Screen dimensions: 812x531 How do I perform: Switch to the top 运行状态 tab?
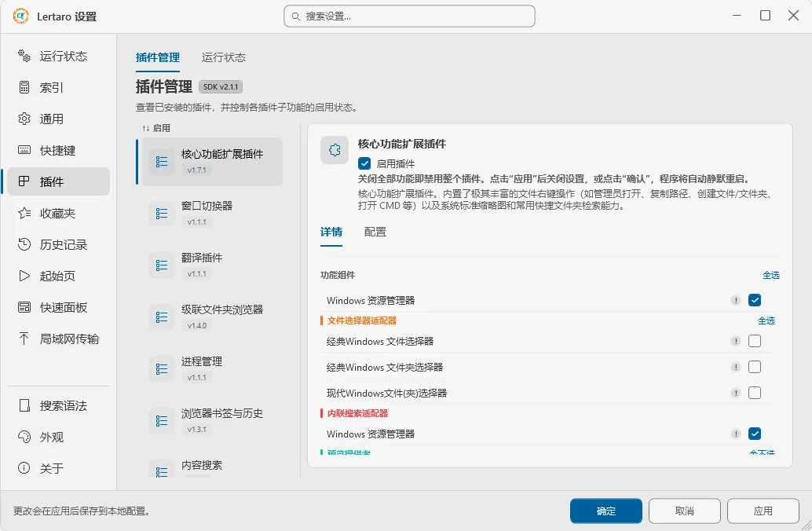click(x=224, y=57)
